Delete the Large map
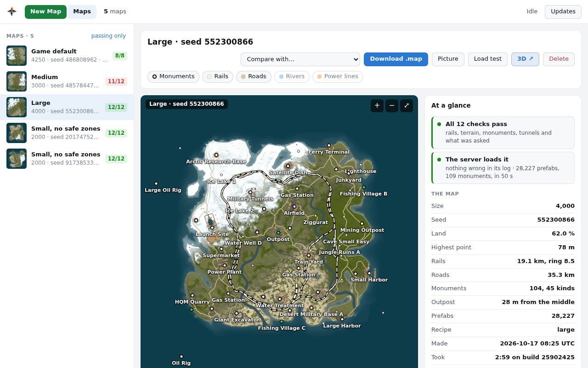This screenshot has width=588, height=368. (559, 59)
